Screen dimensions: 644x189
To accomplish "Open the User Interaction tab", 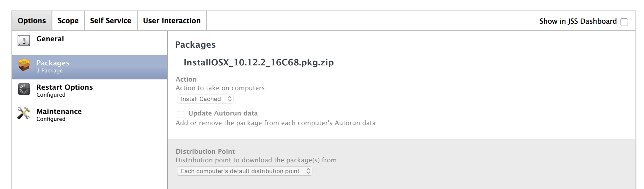I will click(172, 21).
